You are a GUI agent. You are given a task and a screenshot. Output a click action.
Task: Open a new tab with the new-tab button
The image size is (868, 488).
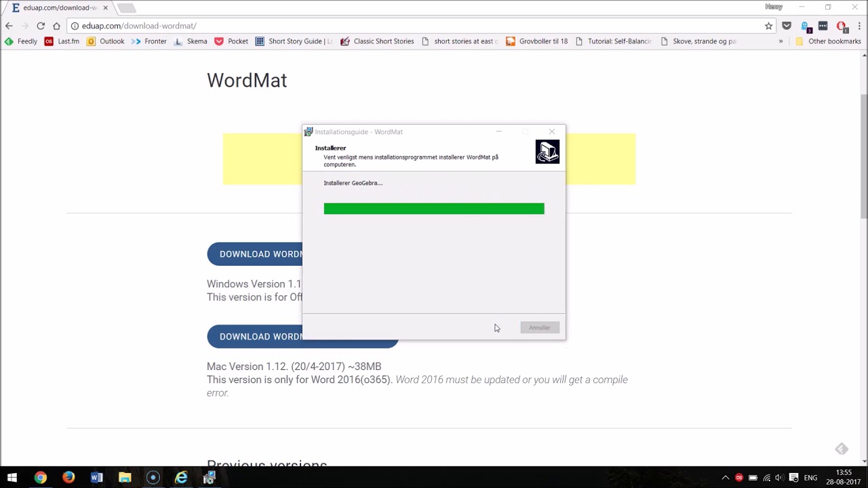pos(126,8)
